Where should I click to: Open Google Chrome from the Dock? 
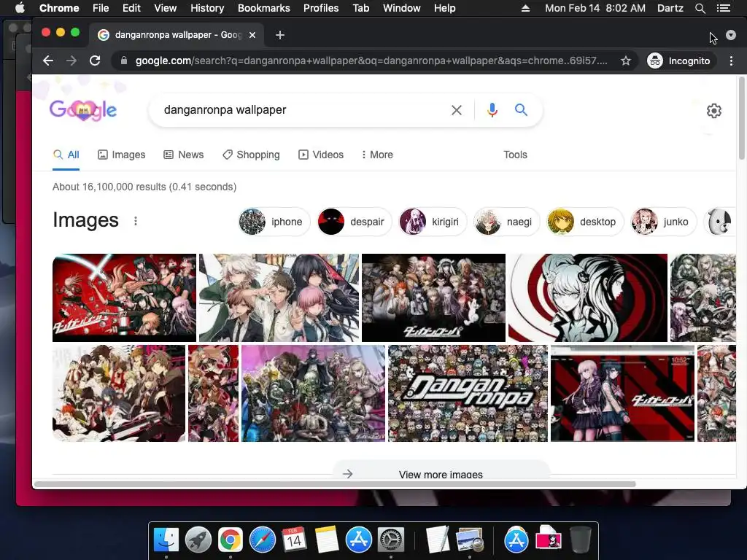[x=230, y=540]
